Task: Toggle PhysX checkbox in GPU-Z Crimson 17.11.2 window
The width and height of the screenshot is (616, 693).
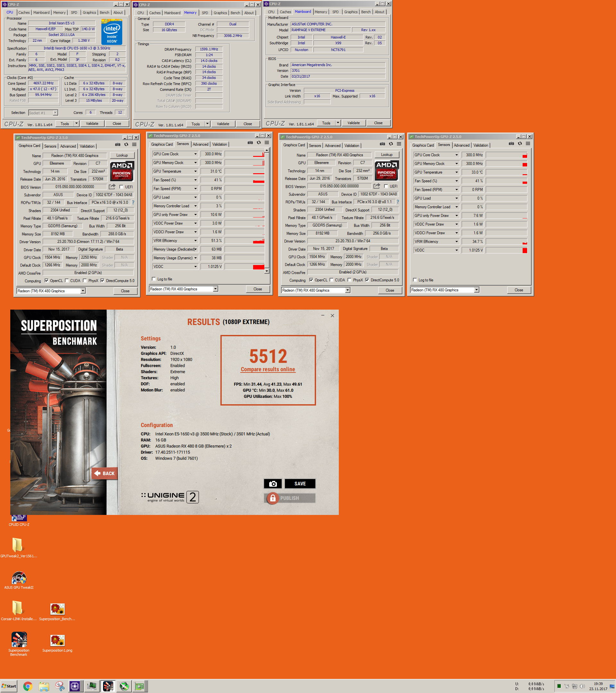Action: [85, 281]
